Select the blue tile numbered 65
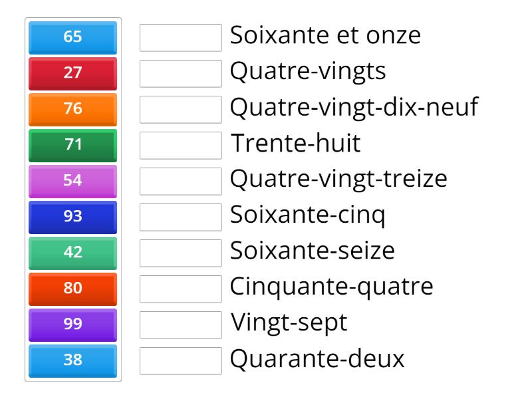The height and width of the screenshot is (399, 532). [72, 38]
